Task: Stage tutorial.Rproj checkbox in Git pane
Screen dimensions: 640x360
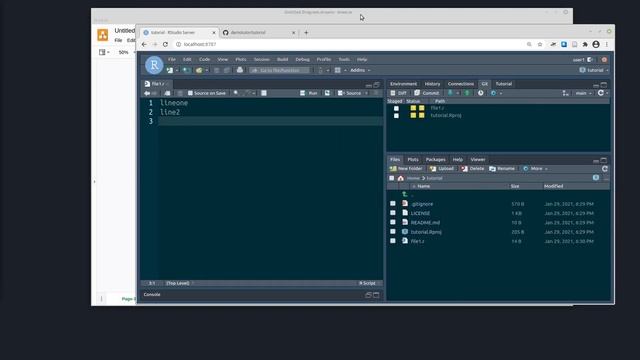Action: click(x=396, y=116)
